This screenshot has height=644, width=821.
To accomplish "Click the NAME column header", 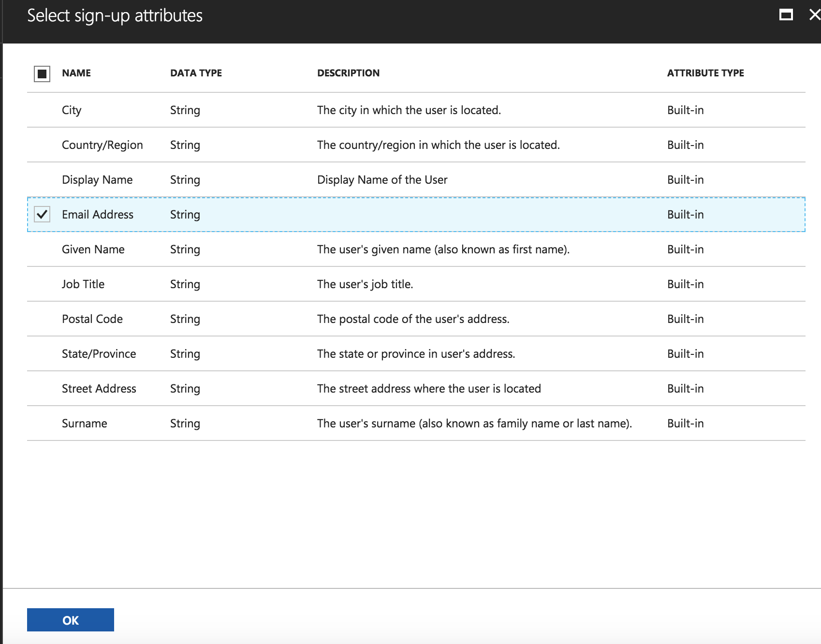I will click(x=76, y=73).
